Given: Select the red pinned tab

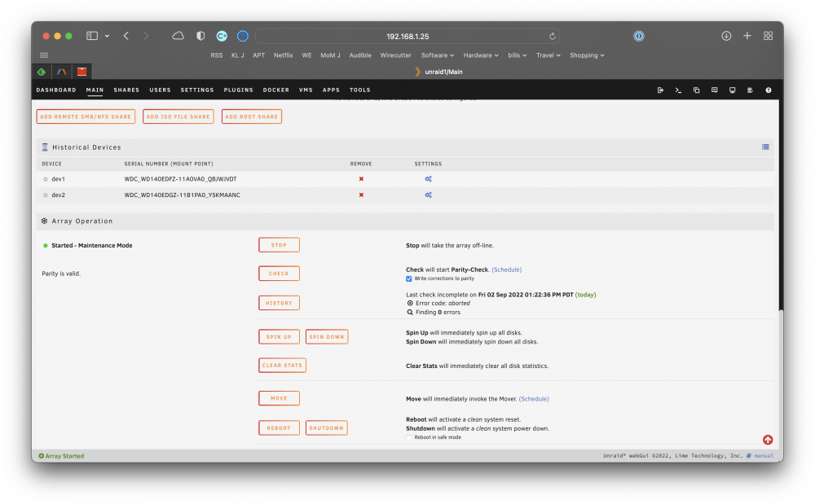Looking at the screenshot, I should tap(81, 72).
